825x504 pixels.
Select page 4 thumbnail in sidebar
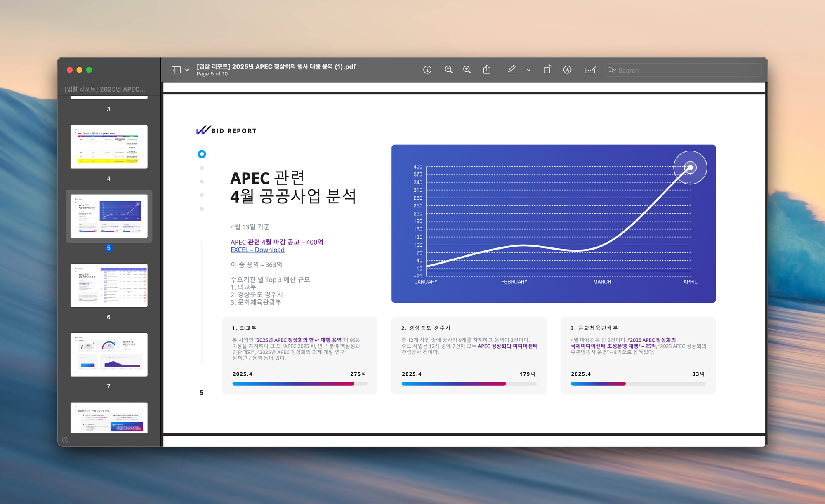109,147
